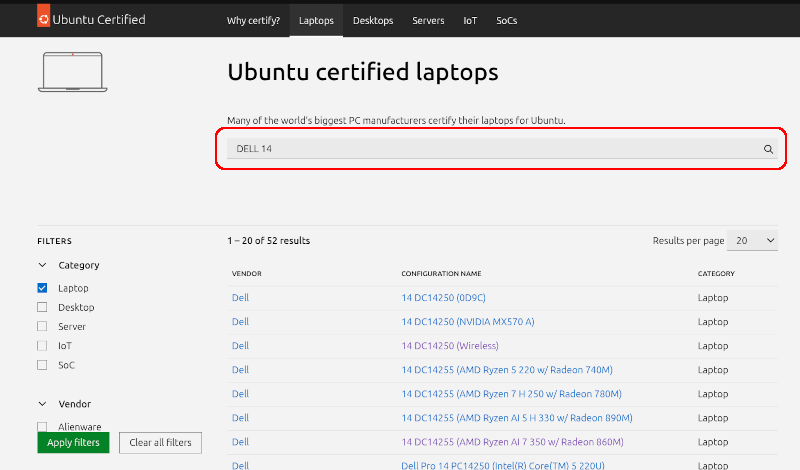
Task: Enable the Server category filter
Action: point(42,326)
